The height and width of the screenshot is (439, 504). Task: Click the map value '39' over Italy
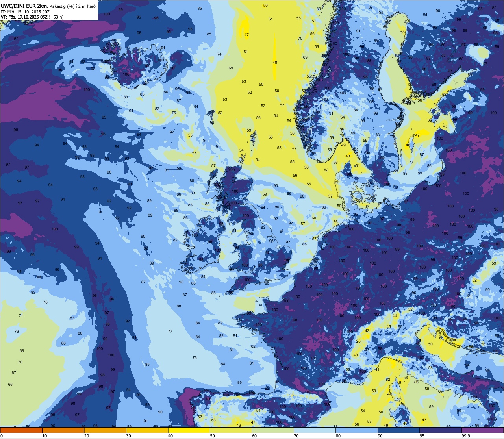(399, 362)
